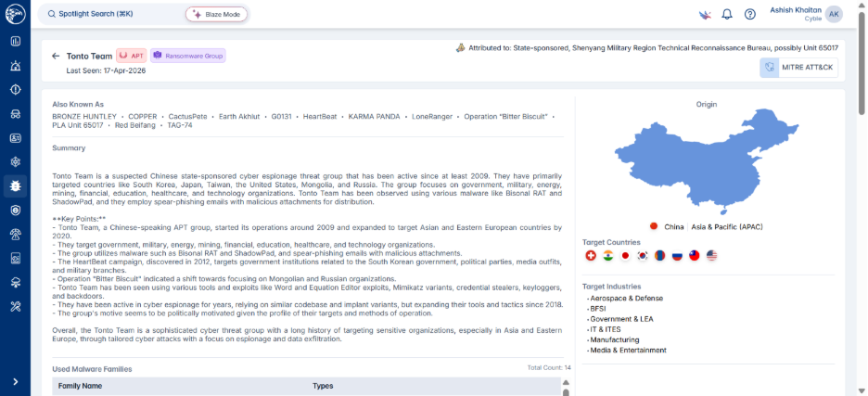The image size is (868, 396).
Task: Click the bird icon in the top bar
Action: point(705,15)
